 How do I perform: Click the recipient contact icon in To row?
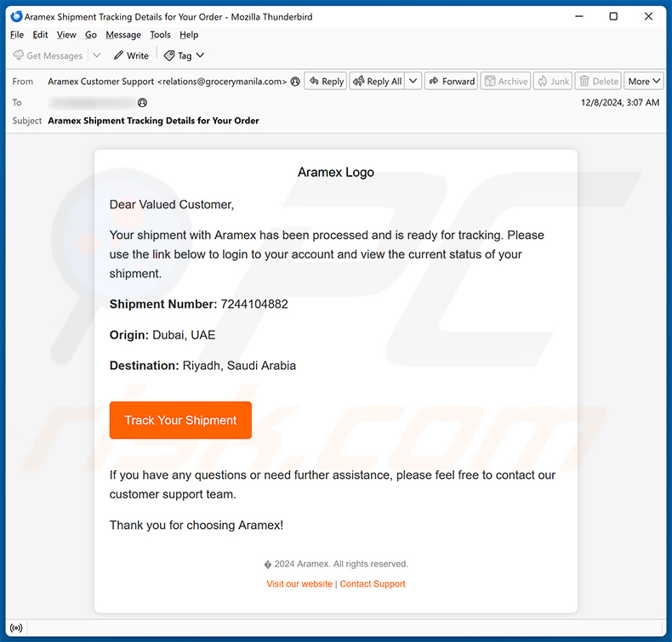(142, 102)
